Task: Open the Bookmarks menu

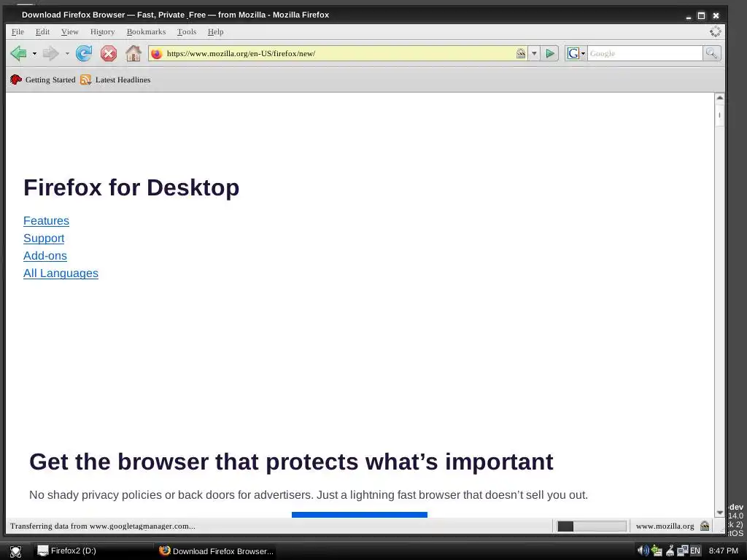Action: pyautogui.click(x=146, y=32)
